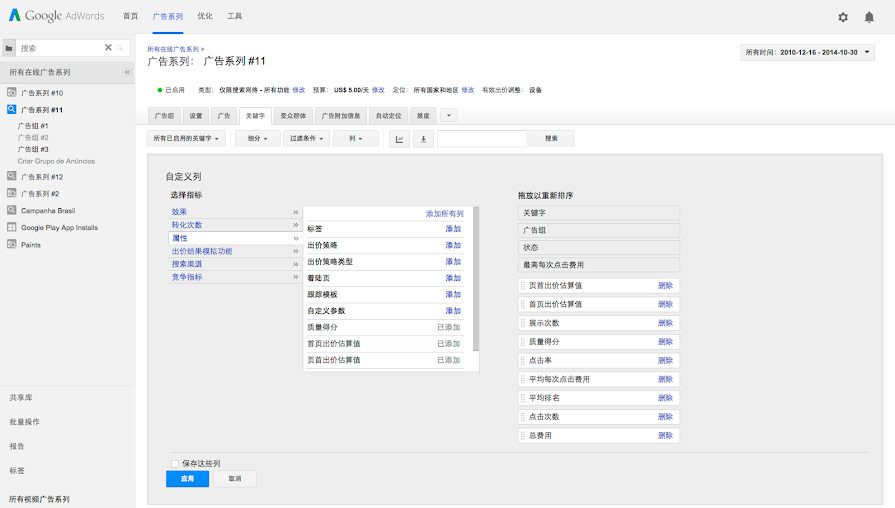This screenshot has width=895, height=508.
Task: Open the 过滤条件 dropdown
Action: 305,139
